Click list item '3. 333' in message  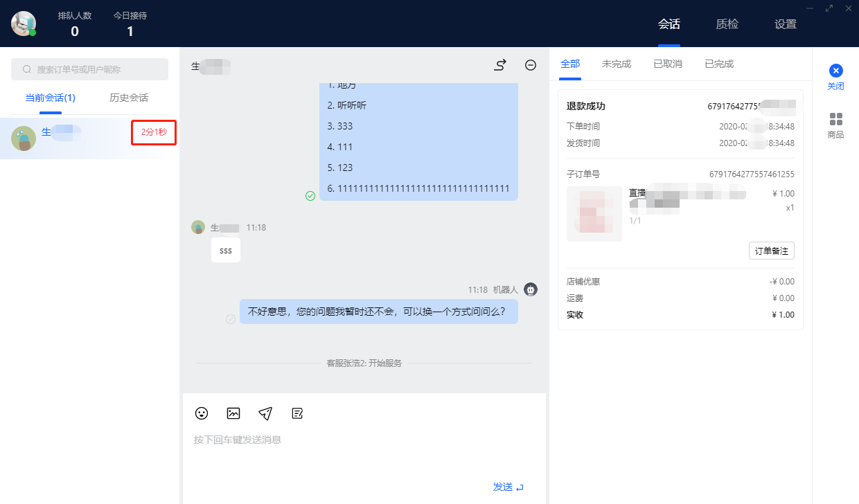340,127
